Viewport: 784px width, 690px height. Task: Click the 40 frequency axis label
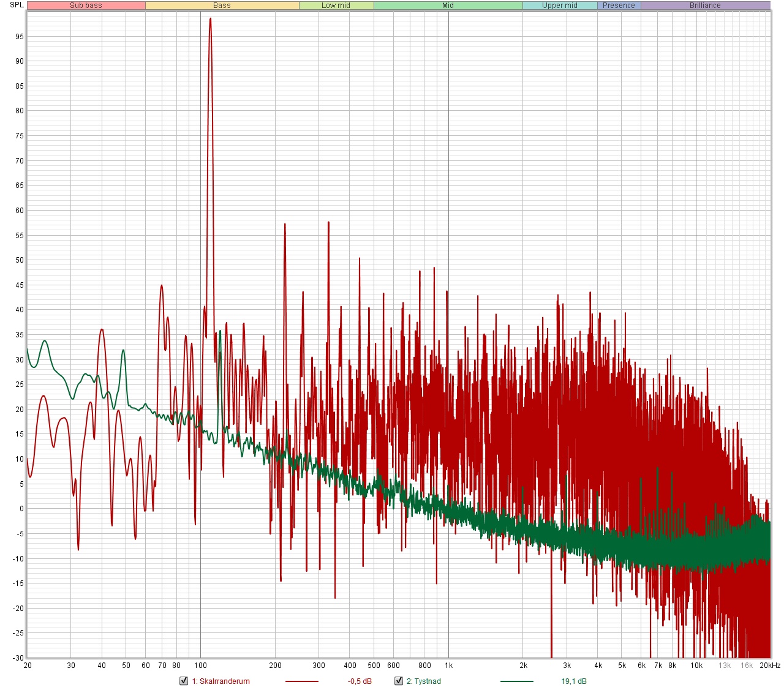point(102,666)
